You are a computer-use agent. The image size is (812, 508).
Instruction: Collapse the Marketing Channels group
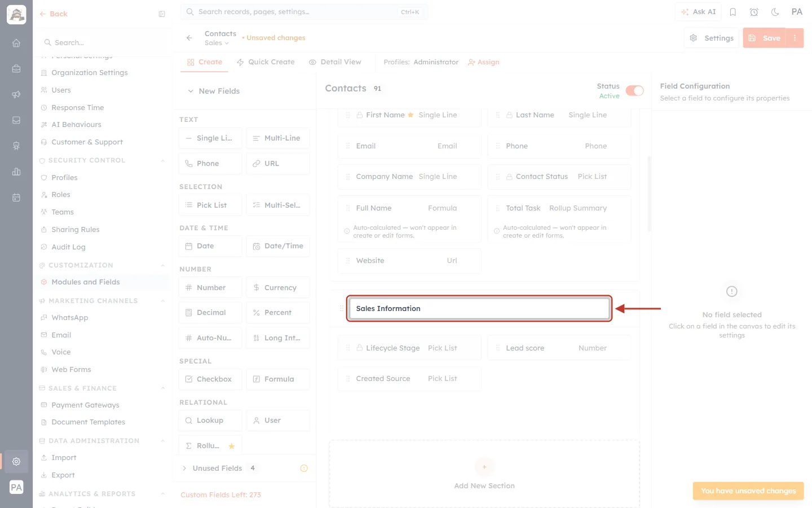pyautogui.click(x=163, y=301)
